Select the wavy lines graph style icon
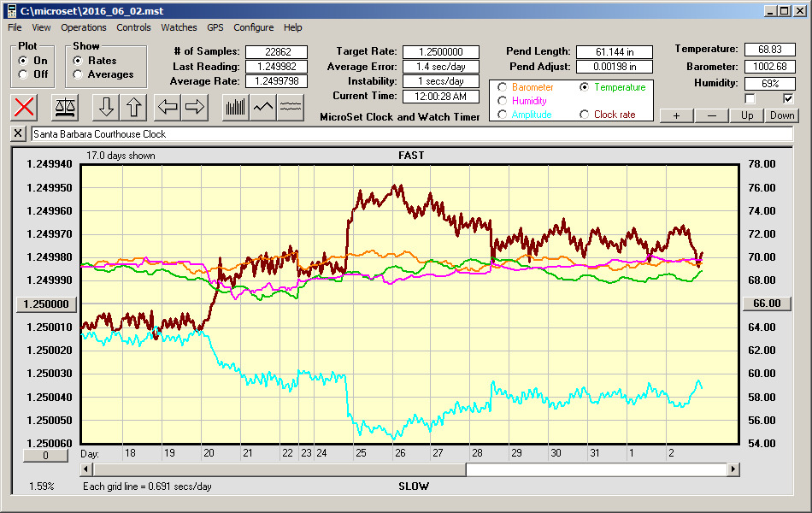This screenshot has width=812, height=513. [291, 107]
